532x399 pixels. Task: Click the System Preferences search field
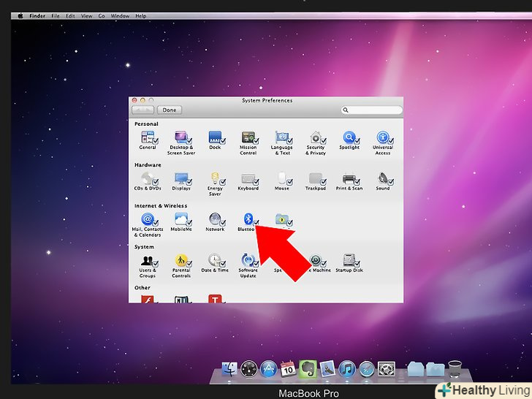pyautogui.click(x=371, y=110)
